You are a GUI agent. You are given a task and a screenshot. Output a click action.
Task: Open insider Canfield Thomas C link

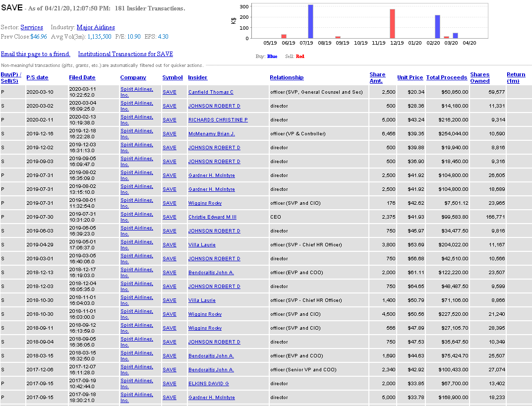(x=211, y=92)
